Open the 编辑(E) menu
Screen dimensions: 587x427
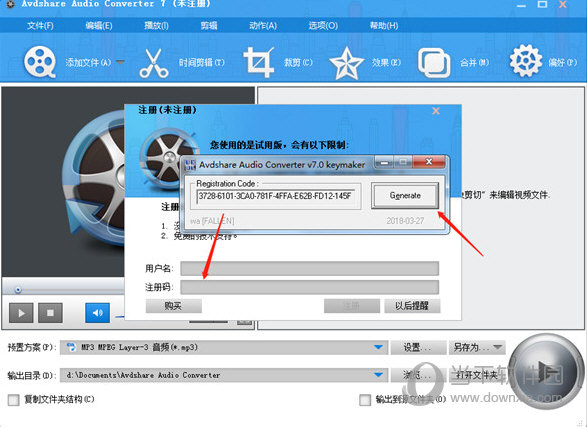99,26
